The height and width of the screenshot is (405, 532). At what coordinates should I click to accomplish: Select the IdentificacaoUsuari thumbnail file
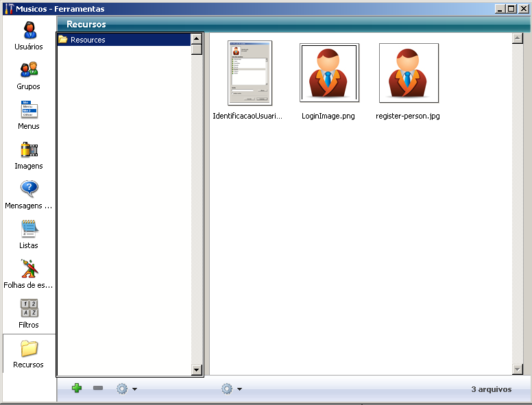[250, 73]
